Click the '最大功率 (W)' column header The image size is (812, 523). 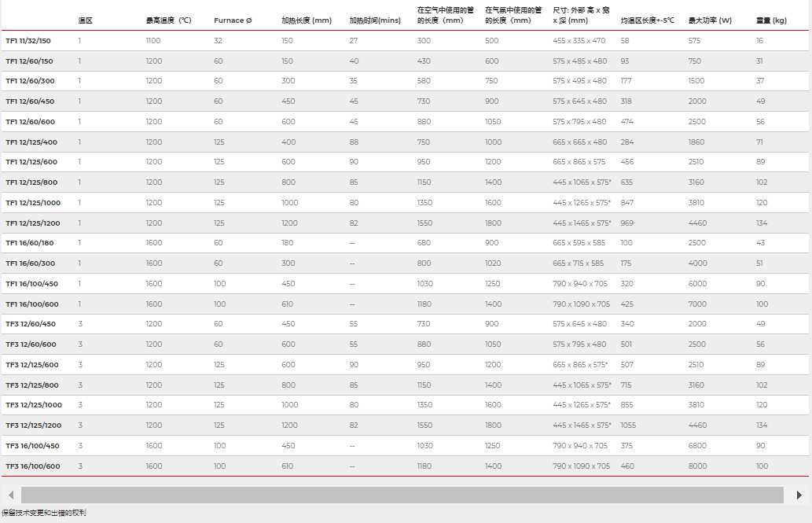tap(710, 20)
